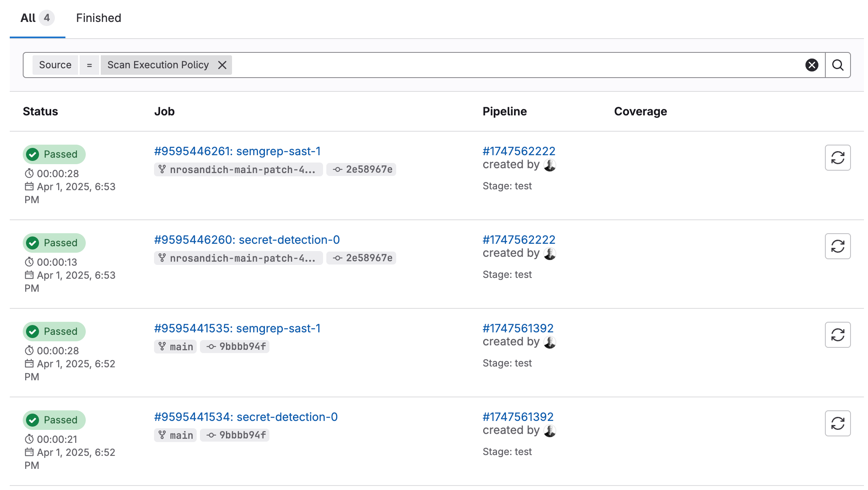Retry job semgrep-sast-1 #9595441535
Viewport: 868px width, 490px height.
click(838, 335)
